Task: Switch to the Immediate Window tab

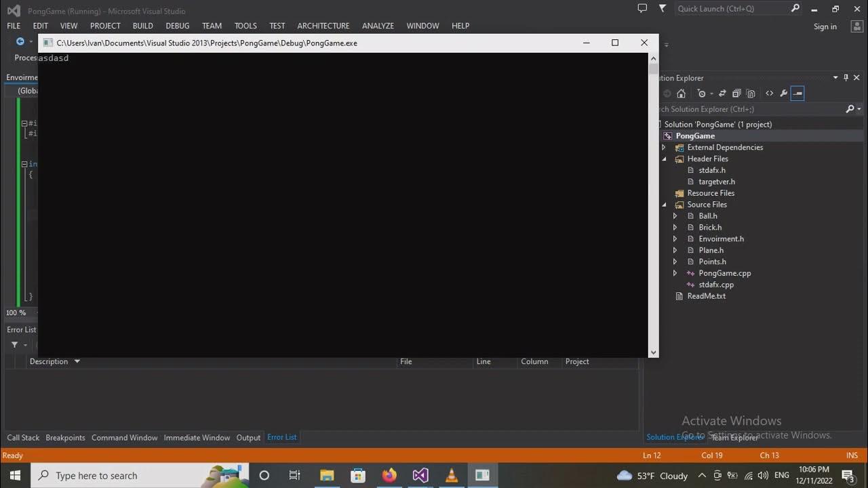Action: click(x=197, y=438)
